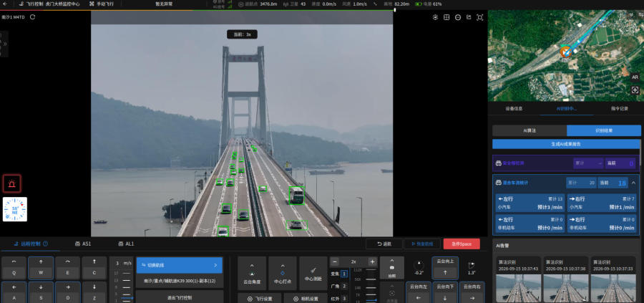Viewport: 644px width, 303px height.
Task: Increase zoom with the plus button
Action: point(373,261)
